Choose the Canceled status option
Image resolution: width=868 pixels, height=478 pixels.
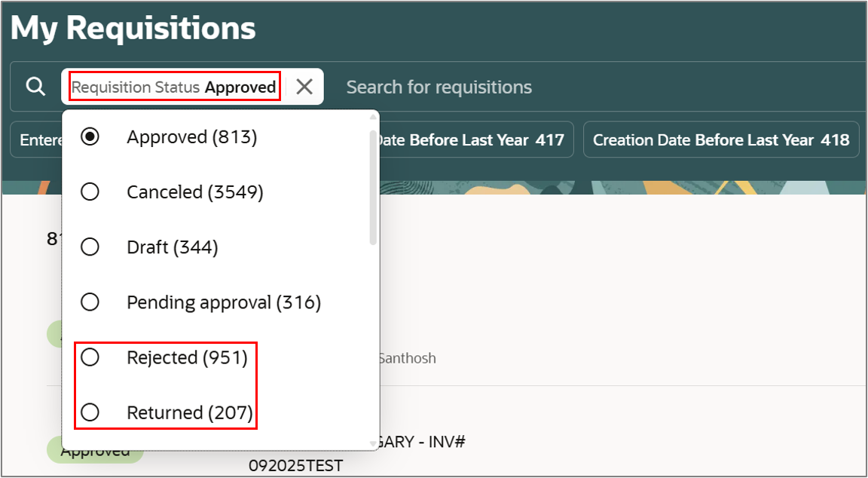click(x=195, y=192)
